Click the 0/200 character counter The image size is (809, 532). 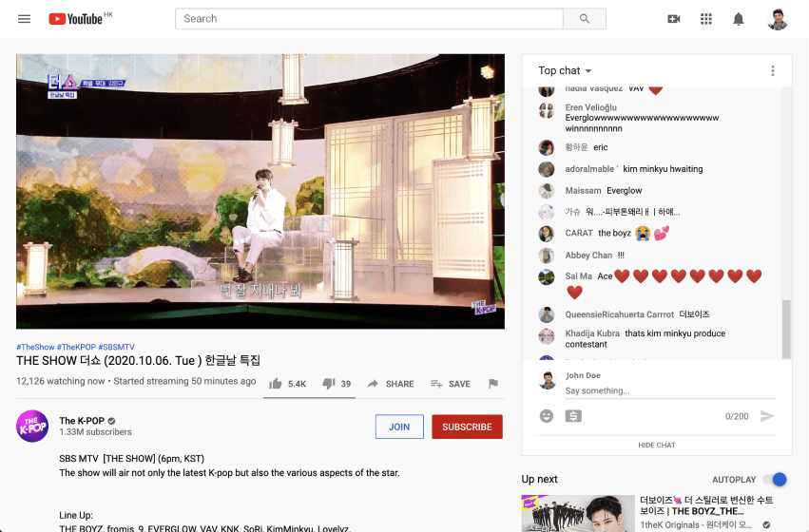point(737,416)
